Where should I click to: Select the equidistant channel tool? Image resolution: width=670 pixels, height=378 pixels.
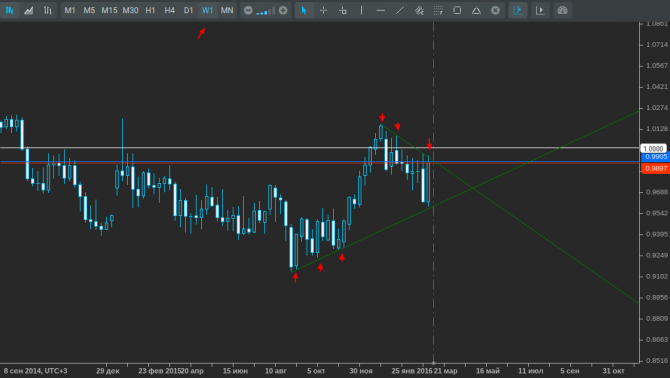point(438,10)
